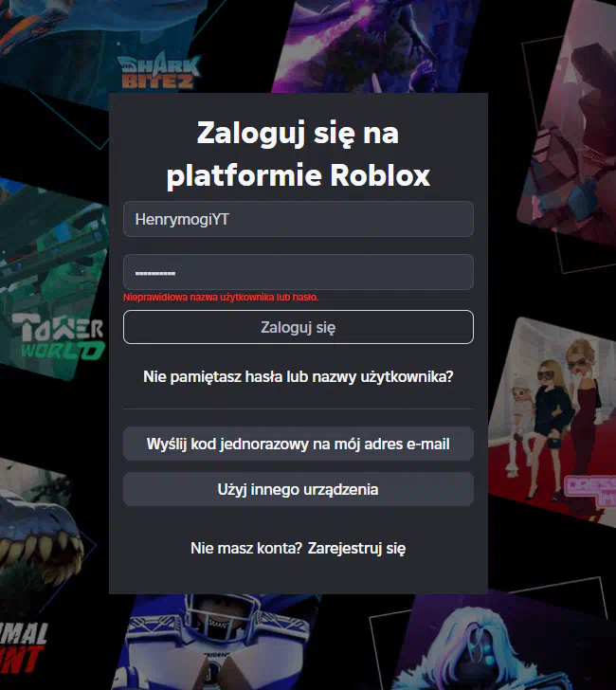Screen dimensions: 616x690
Task: Click the Nie masz konta? text
Action: click(x=246, y=548)
